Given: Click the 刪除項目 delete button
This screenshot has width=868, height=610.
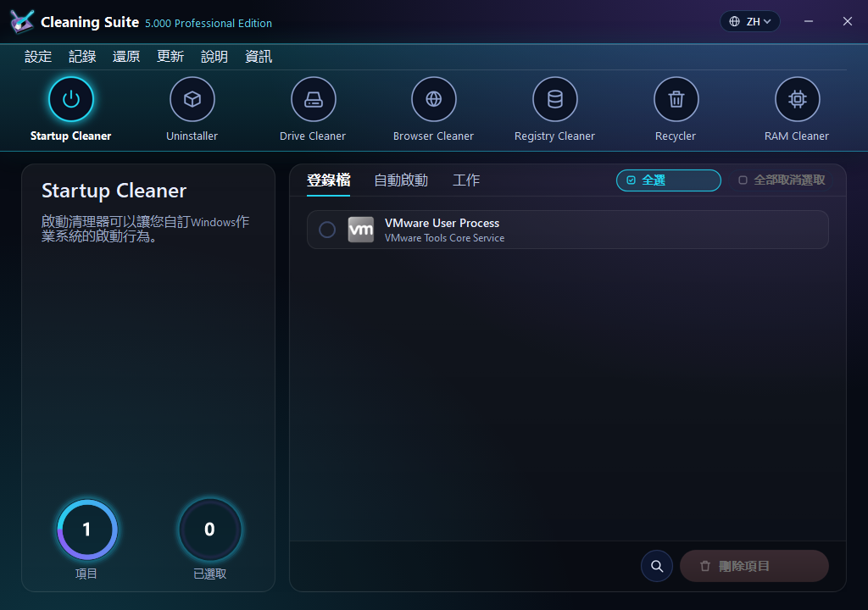Looking at the screenshot, I should tap(754, 566).
